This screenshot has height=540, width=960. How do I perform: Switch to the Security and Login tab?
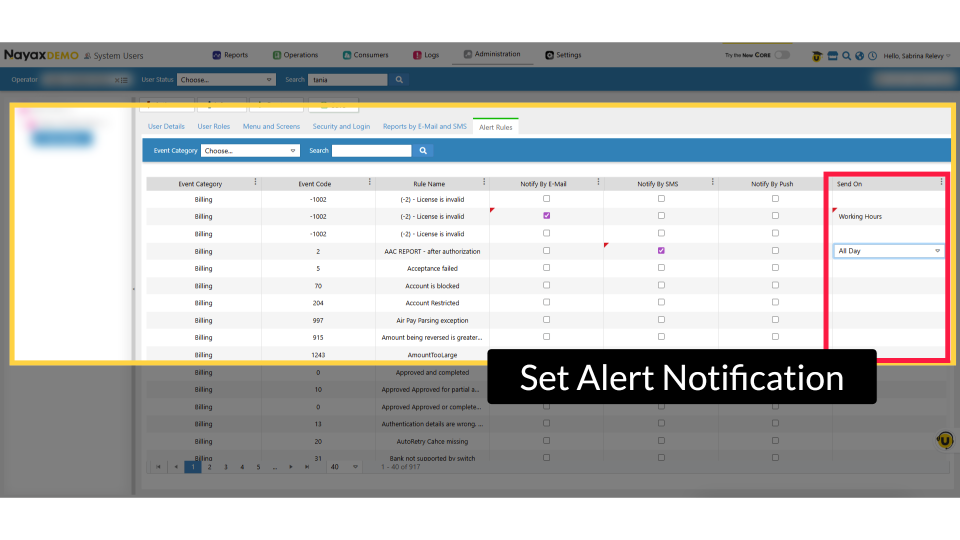coord(341,127)
